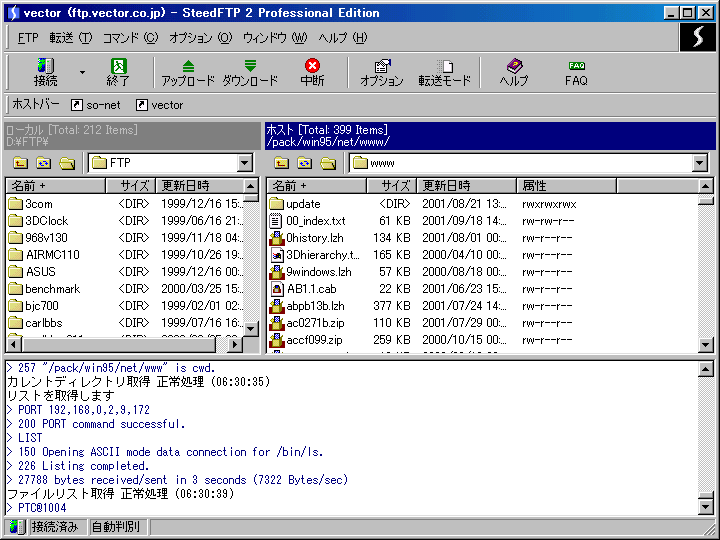Viewport: 720px width, 540px height.
Task: Sort host list by サイズ column
Action: click(x=391, y=186)
